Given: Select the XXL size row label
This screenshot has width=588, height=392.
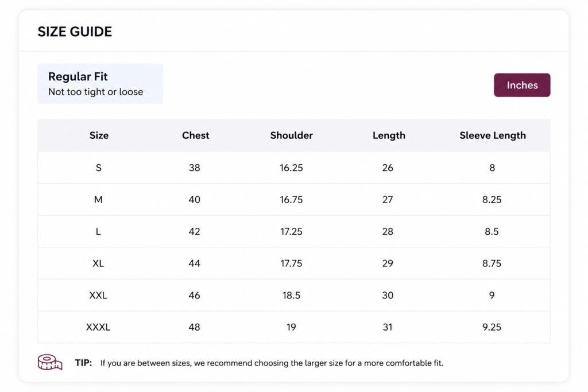Looking at the screenshot, I should point(98,295).
